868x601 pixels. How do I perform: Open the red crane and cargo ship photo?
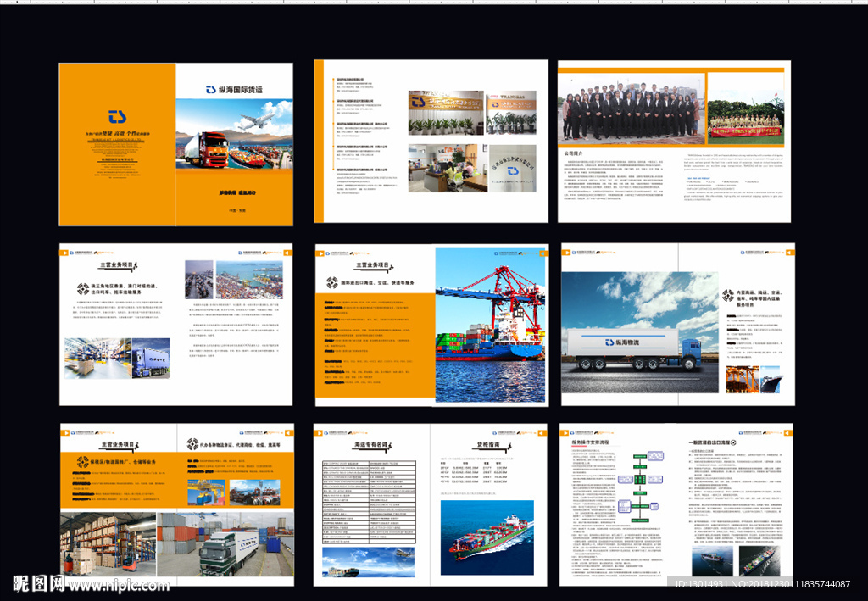pyautogui.click(x=490, y=325)
